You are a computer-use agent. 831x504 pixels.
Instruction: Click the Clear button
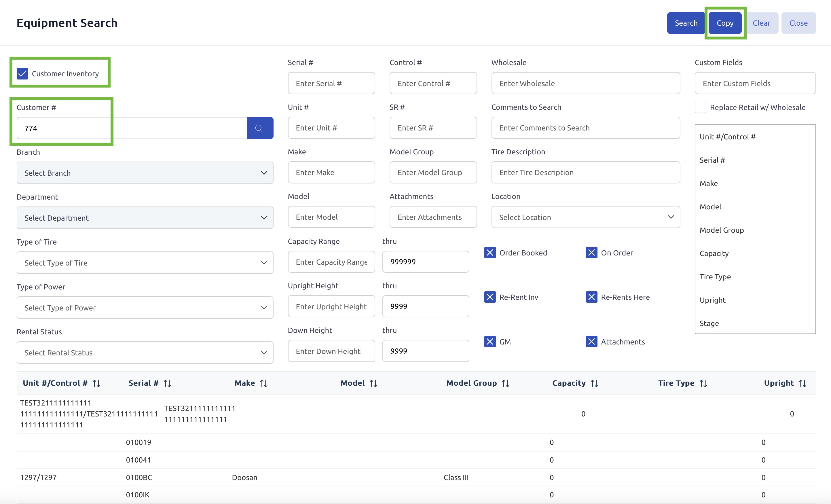point(761,23)
